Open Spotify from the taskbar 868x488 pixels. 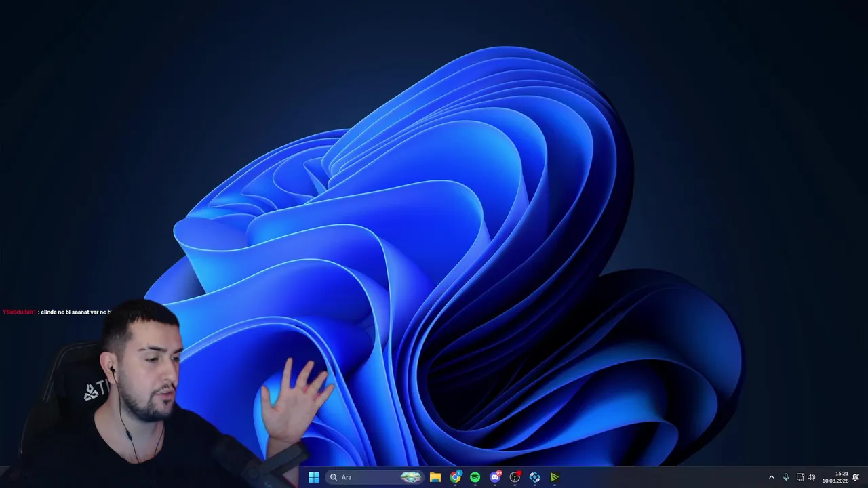point(475,477)
